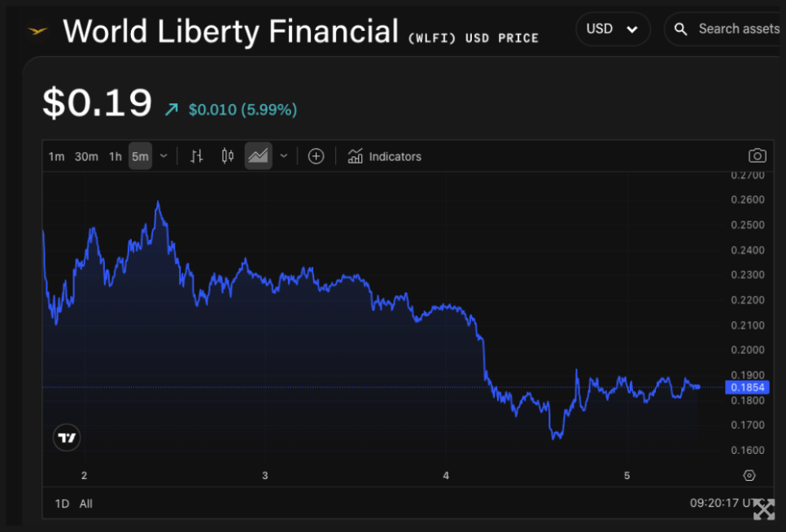The image size is (786, 532).
Task: Open the Indicators menu
Action: pos(385,156)
